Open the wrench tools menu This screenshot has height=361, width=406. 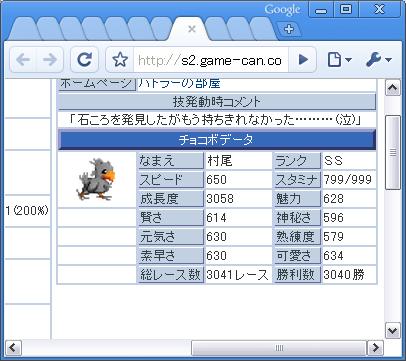pos(378,60)
